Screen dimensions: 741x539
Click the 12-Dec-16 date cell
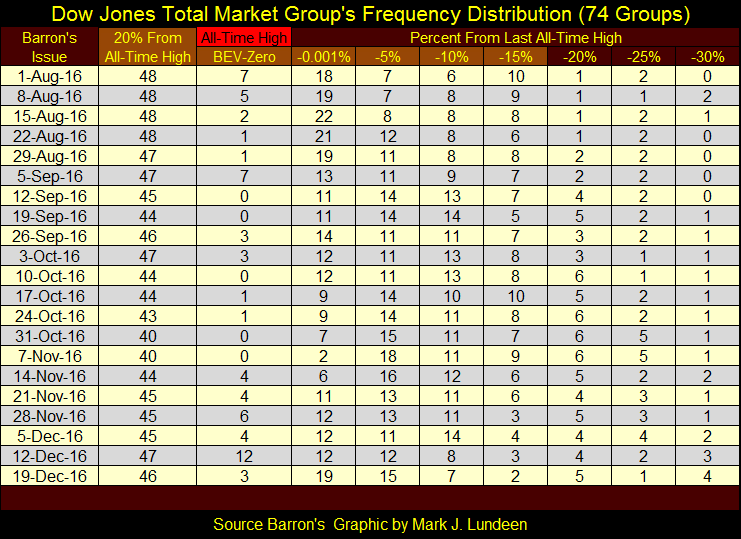click(50, 456)
